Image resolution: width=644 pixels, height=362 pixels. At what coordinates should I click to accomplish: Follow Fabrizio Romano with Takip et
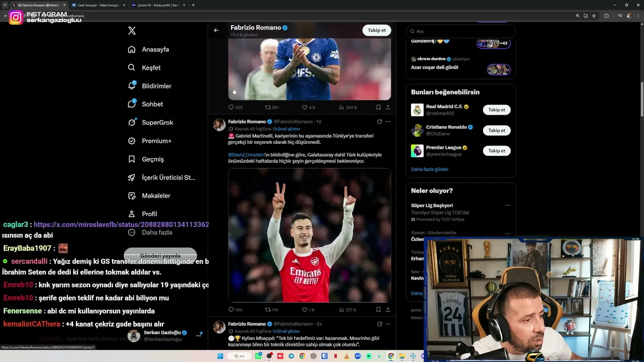pyautogui.click(x=376, y=30)
